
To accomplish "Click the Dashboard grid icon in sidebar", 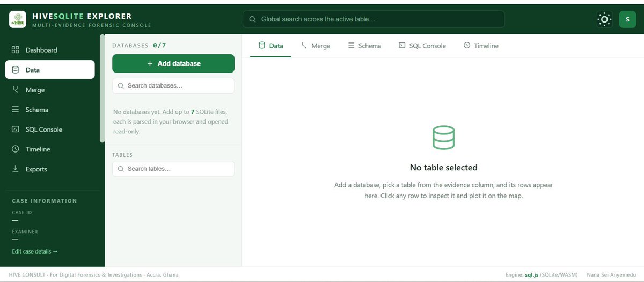I will 15,50.
